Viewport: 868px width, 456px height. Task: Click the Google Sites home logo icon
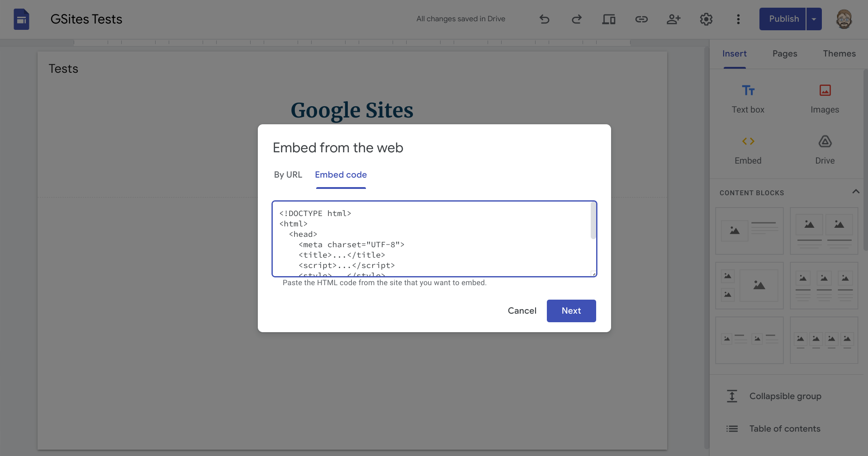point(21,19)
